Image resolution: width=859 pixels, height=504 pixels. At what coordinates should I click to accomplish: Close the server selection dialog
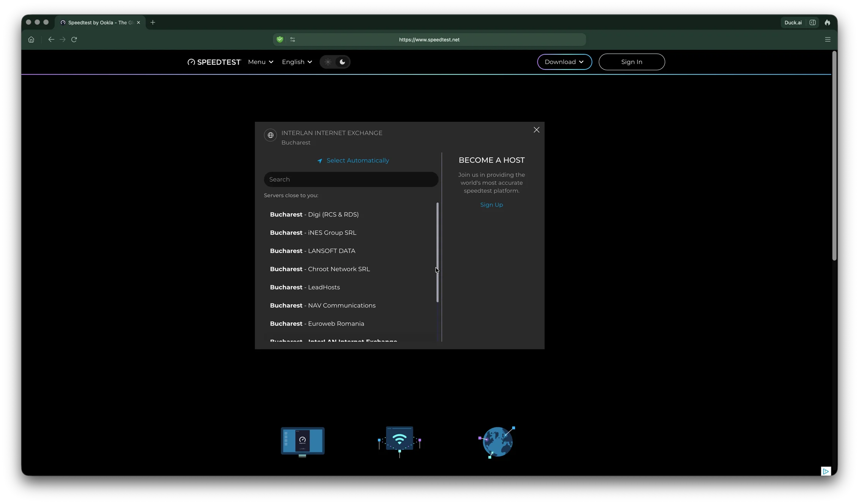click(536, 130)
